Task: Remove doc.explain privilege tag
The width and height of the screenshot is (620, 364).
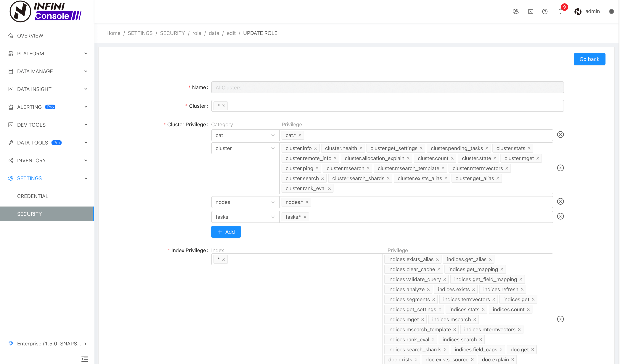Action: pyautogui.click(x=513, y=360)
